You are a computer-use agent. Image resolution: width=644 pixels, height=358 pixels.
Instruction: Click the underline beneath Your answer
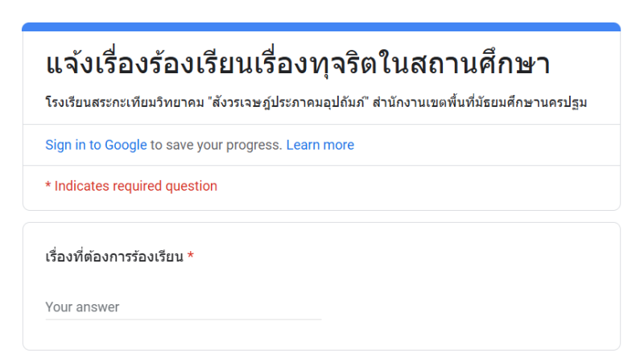coord(184,319)
